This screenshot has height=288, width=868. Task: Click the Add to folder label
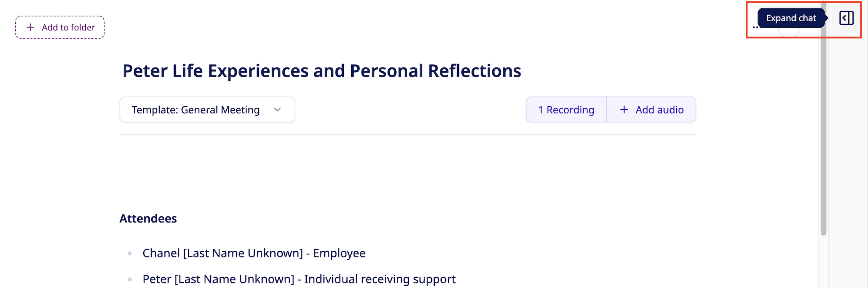click(68, 27)
